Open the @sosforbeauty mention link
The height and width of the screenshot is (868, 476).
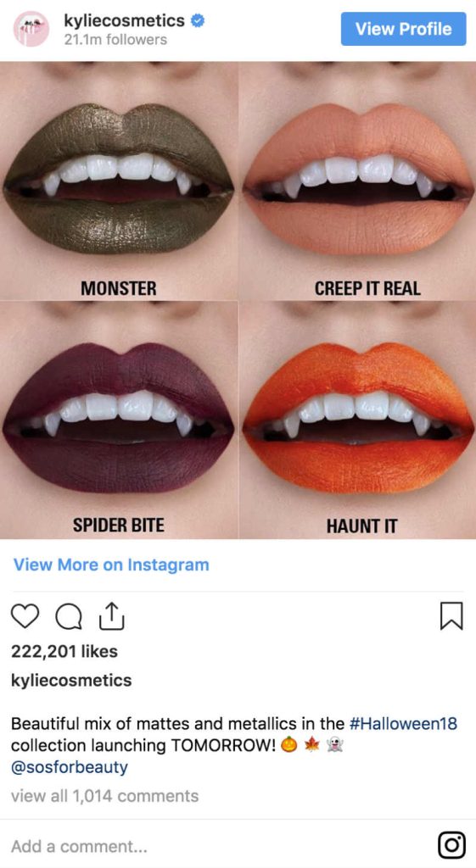coord(70,767)
